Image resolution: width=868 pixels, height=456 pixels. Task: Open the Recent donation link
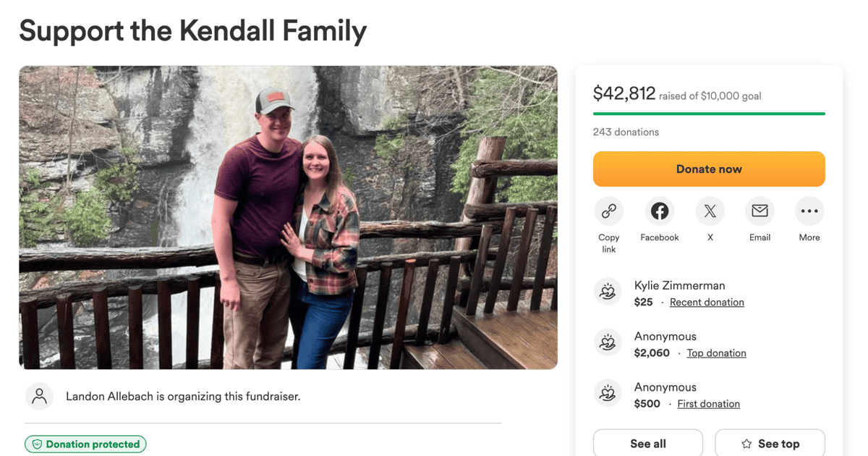coord(707,303)
